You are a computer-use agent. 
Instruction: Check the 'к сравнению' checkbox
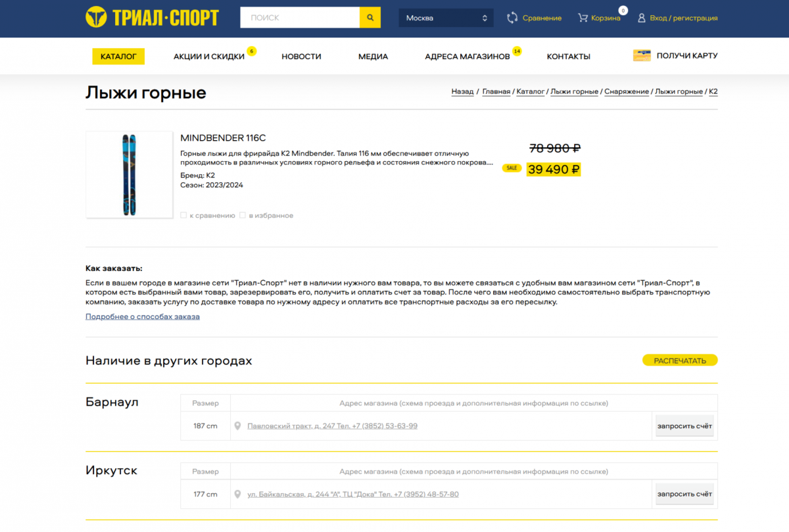[x=184, y=215]
